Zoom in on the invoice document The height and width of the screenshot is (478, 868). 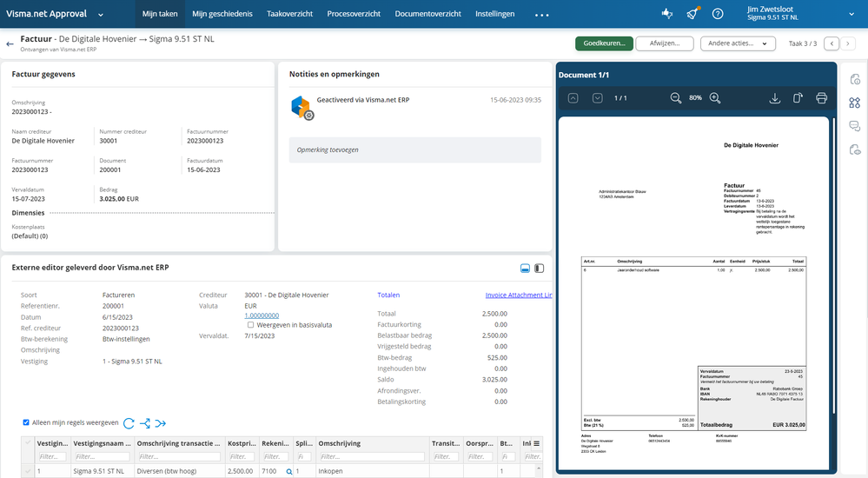point(715,98)
